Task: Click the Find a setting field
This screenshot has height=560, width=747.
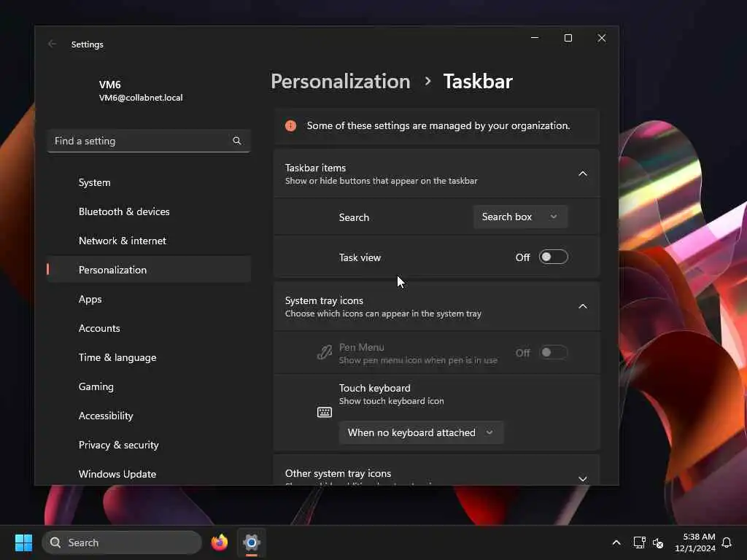Action: click(149, 141)
